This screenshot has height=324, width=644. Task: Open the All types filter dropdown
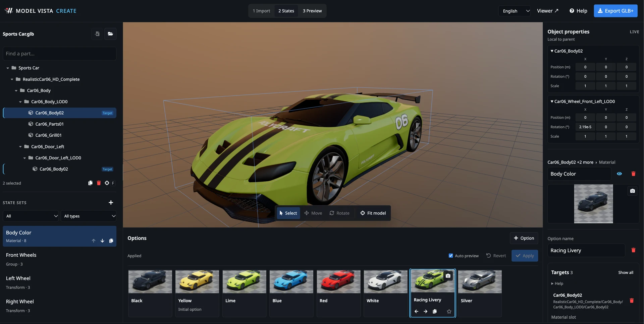[x=89, y=216]
